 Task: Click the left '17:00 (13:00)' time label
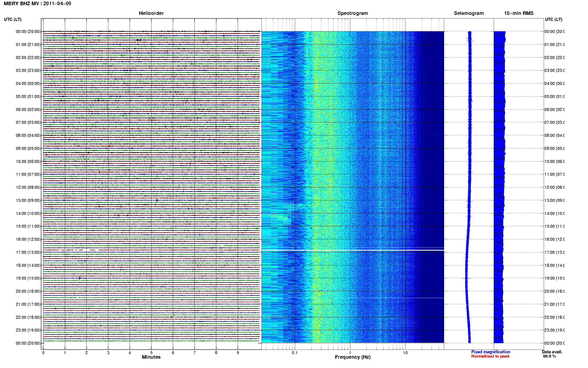pyautogui.click(x=28, y=252)
